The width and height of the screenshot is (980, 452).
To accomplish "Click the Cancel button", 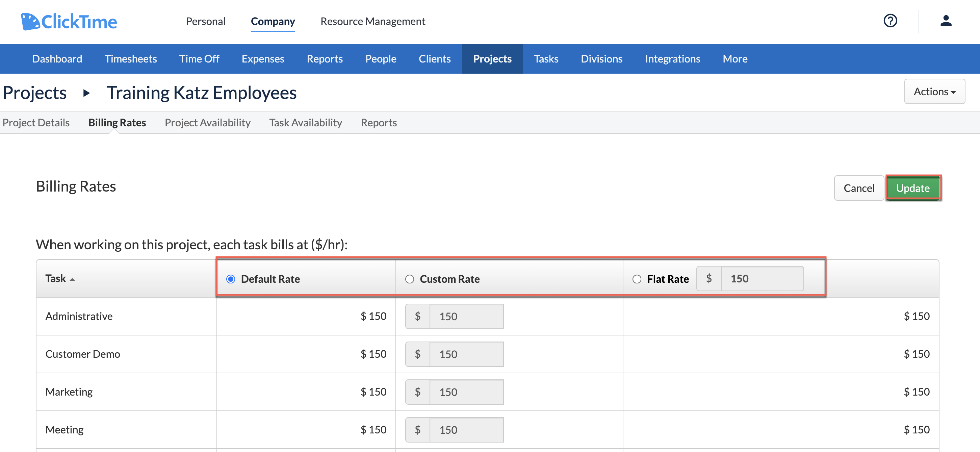I will coord(859,188).
